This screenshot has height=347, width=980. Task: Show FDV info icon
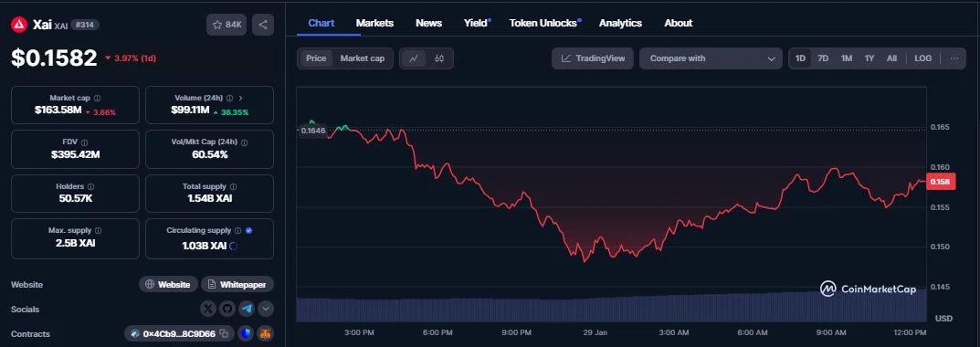84,142
